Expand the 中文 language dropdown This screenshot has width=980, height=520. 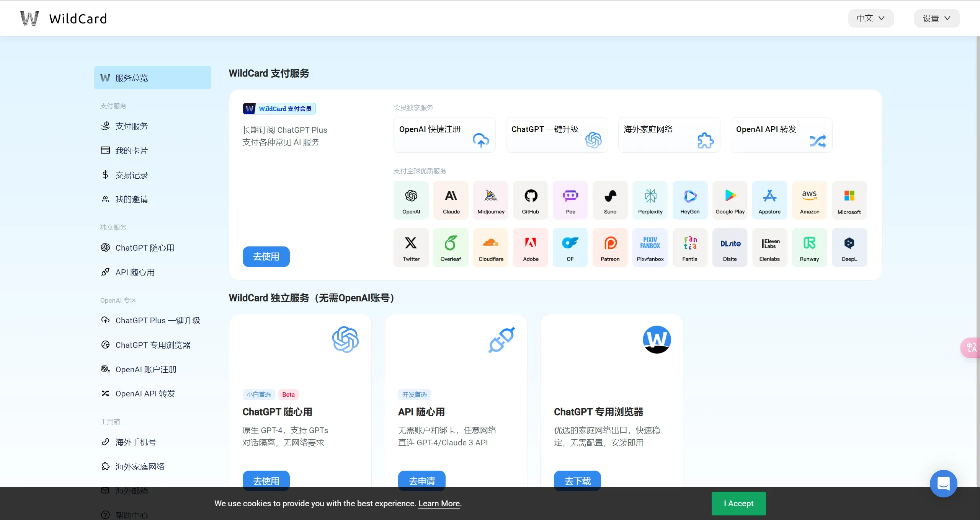tap(871, 18)
